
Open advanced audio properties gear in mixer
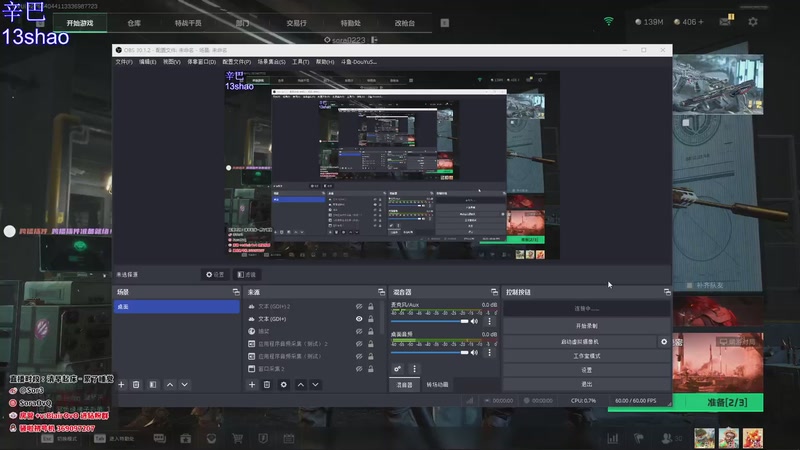click(397, 368)
